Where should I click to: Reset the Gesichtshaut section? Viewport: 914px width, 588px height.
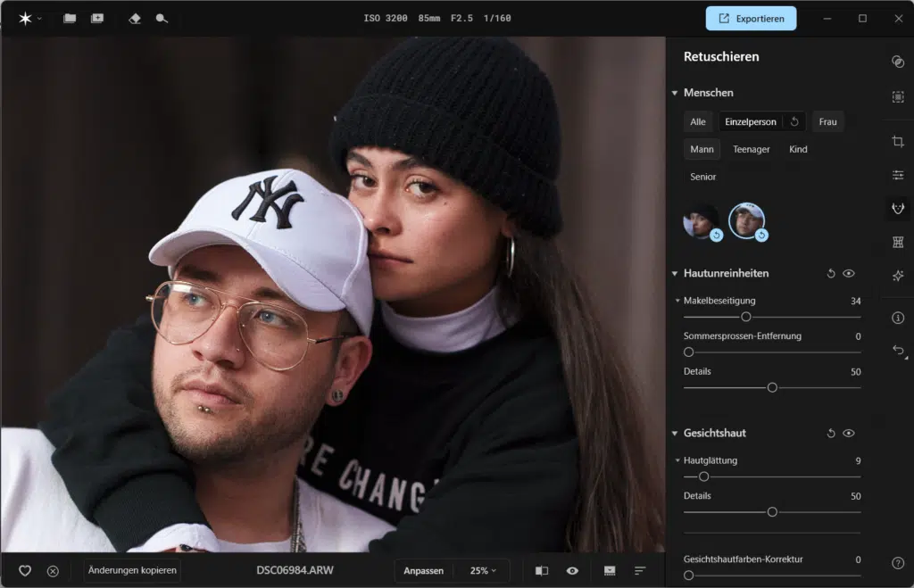[831, 433]
